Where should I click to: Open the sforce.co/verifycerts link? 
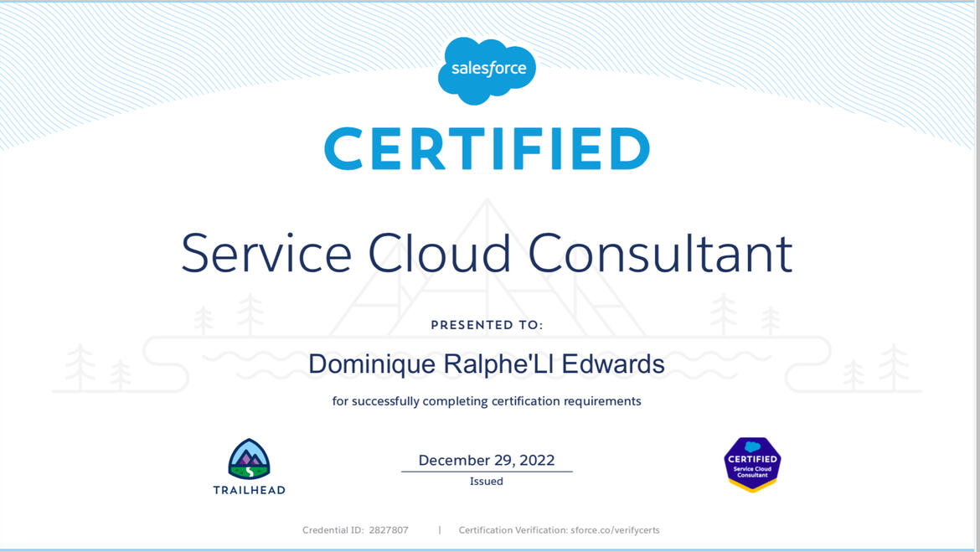point(615,530)
